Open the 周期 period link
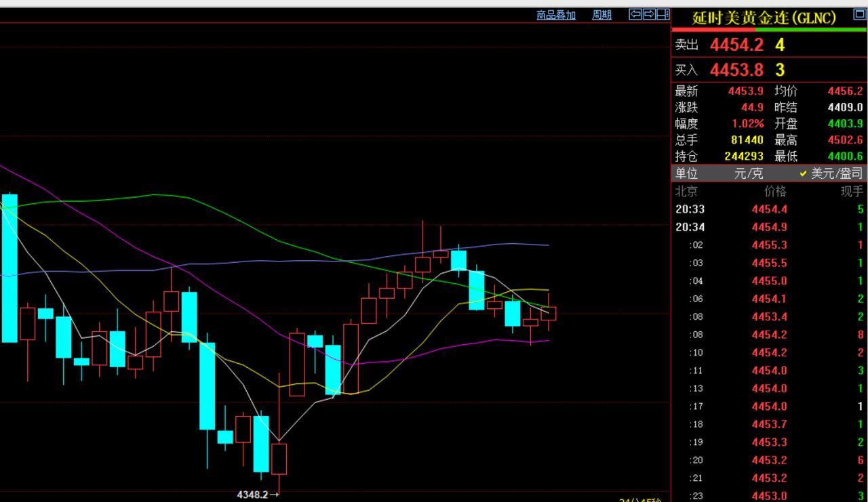The width and height of the screenshot is (868, 502). tap(601, 15)
